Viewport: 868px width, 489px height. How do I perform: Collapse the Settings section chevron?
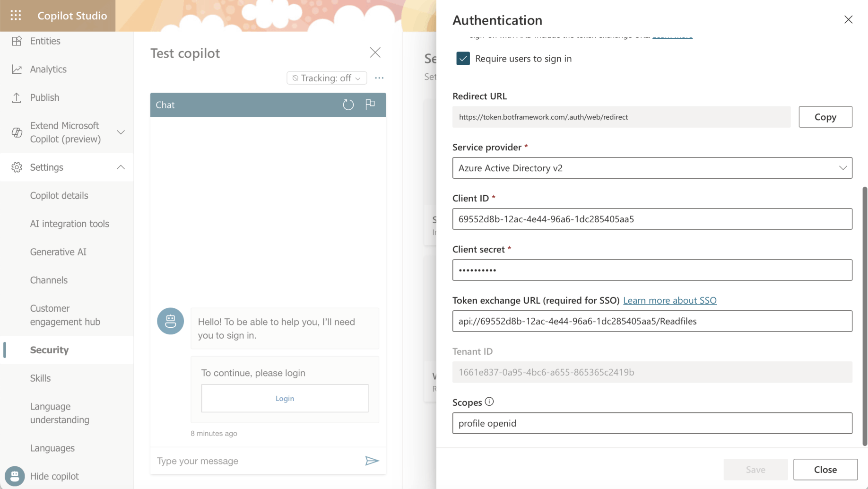point(121,167)
